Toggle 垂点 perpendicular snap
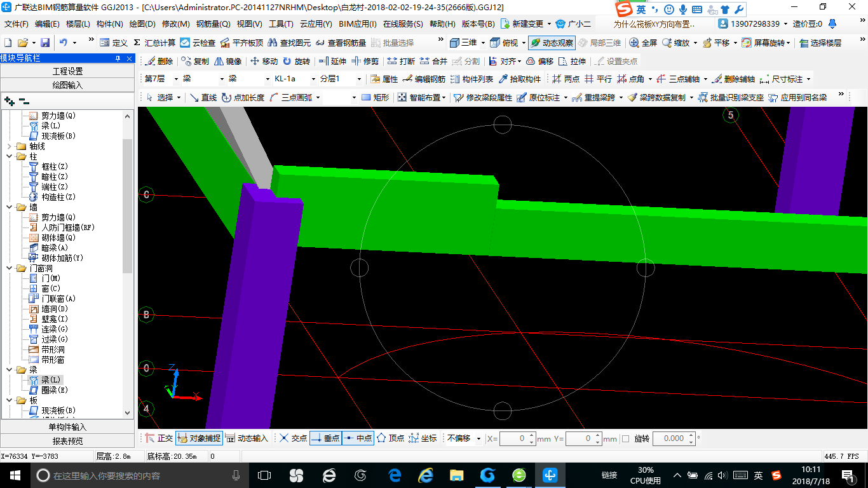 (x=325, y=438)
